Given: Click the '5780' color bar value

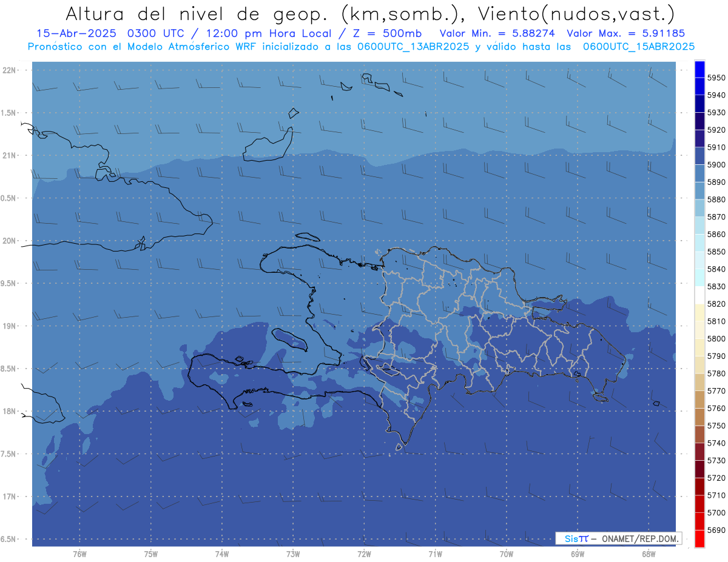Looking at the screenshot, I should [x=716, y=373].
